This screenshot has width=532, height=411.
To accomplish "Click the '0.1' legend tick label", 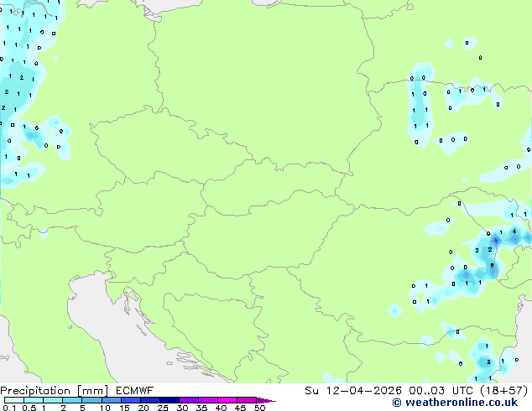I will (x=9, y=408).
